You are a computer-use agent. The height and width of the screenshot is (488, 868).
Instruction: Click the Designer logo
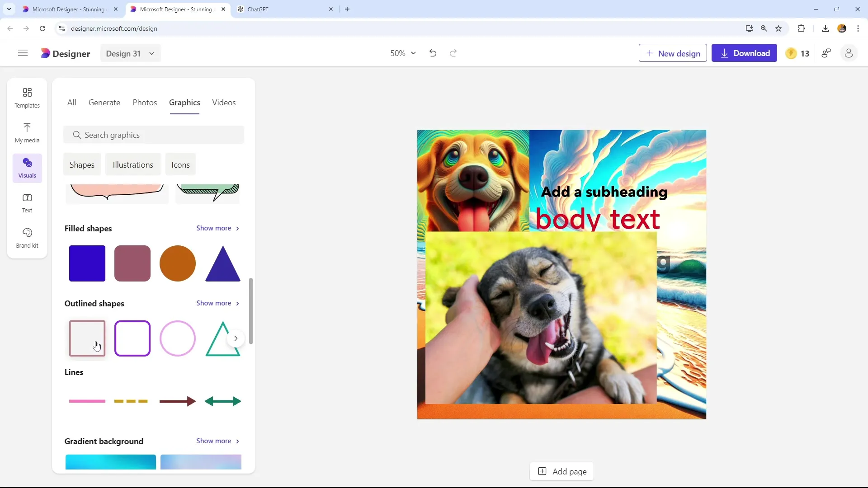pos(66,53)
